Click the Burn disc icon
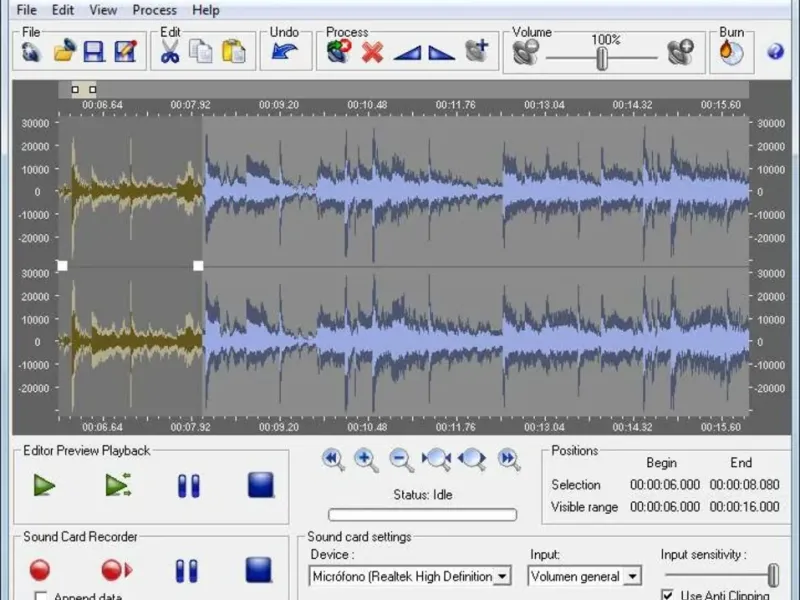Screen dimensions: 800x600 731,52
